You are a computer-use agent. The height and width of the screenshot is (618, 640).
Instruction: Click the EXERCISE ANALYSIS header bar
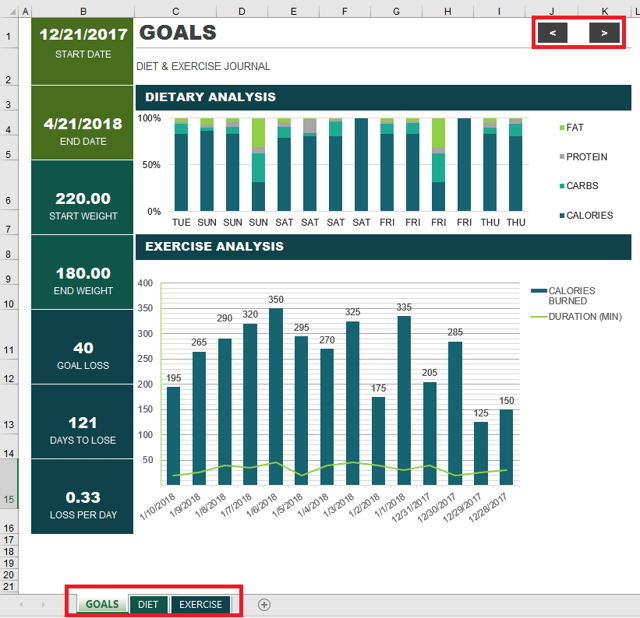coord(383,247)
